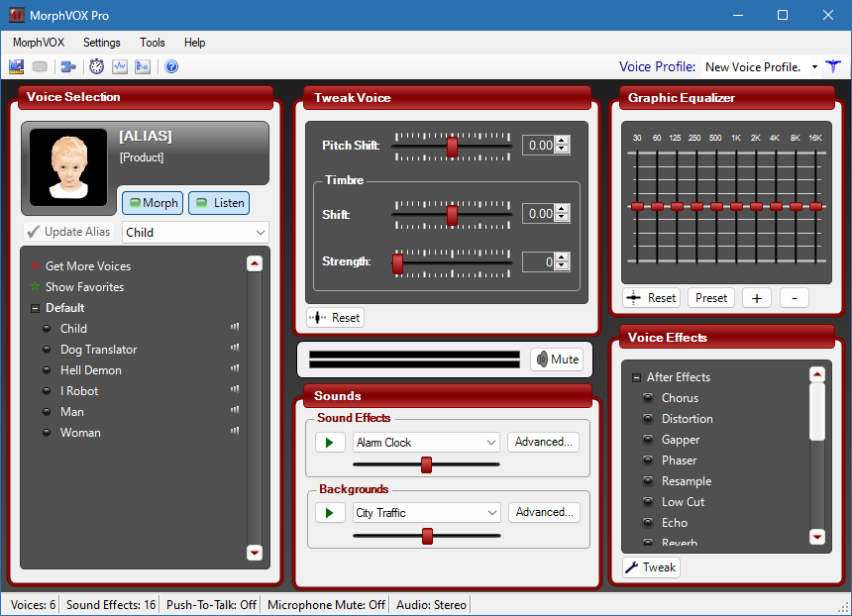Mute the microphone with the Mute button
Viewport: 852px width, 616px height.
click(x=557, y=359)
